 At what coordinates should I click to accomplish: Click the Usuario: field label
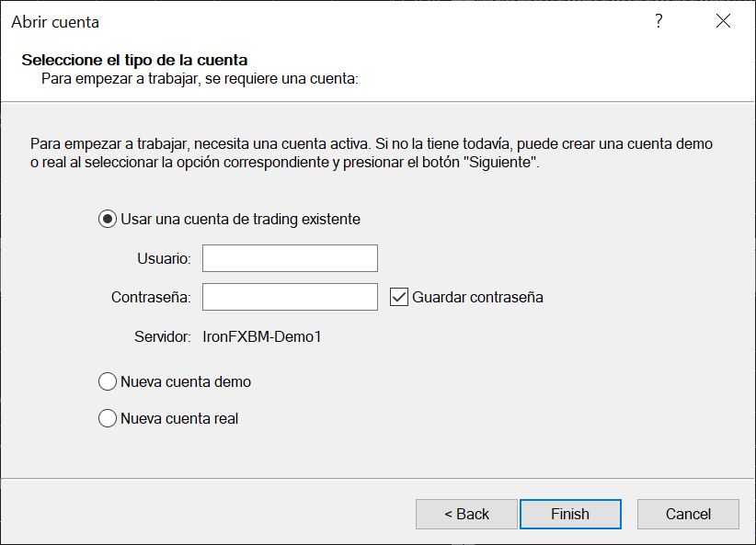pos(164,259)
